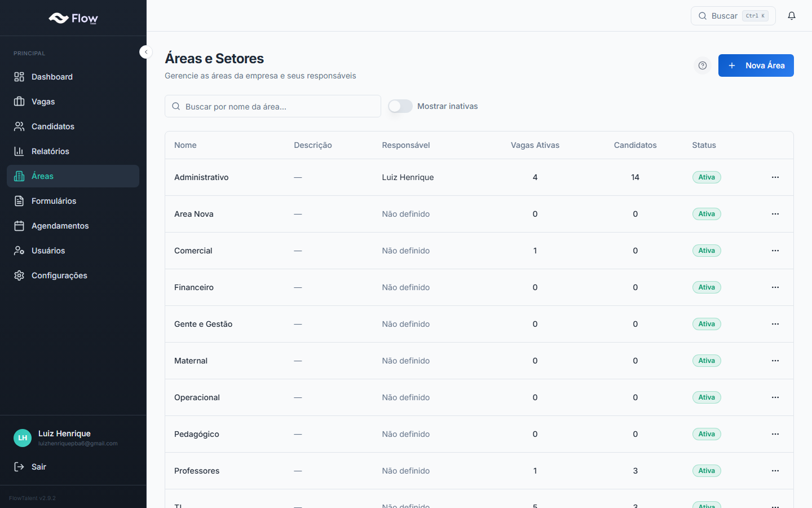
Task: Click the Configurações gear icon
Action: 19,275
